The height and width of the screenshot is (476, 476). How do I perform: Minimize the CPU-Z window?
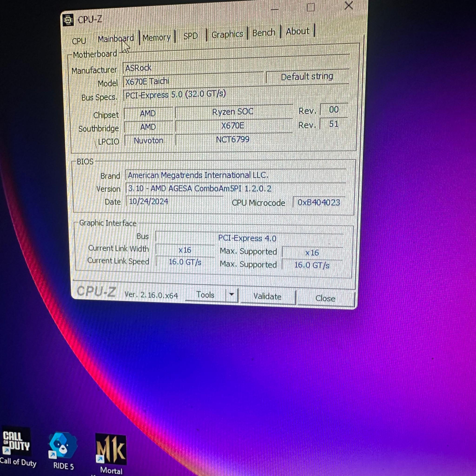coord(275,9)
